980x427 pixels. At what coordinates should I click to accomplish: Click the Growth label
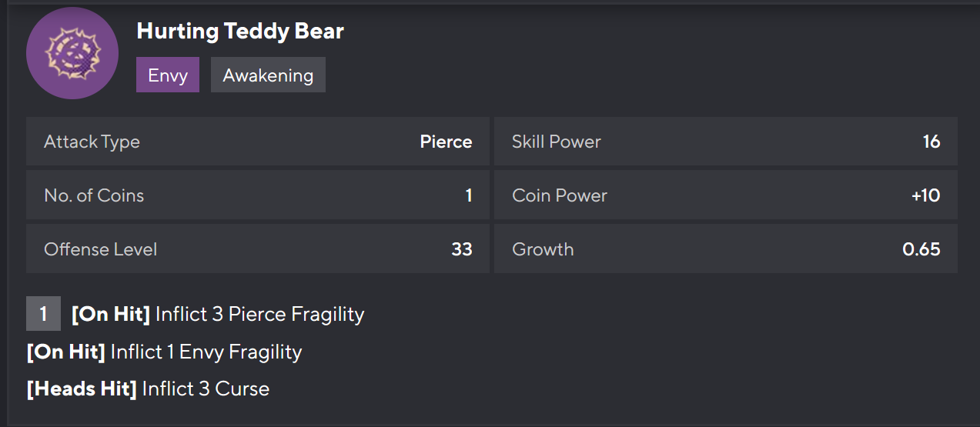543,249
